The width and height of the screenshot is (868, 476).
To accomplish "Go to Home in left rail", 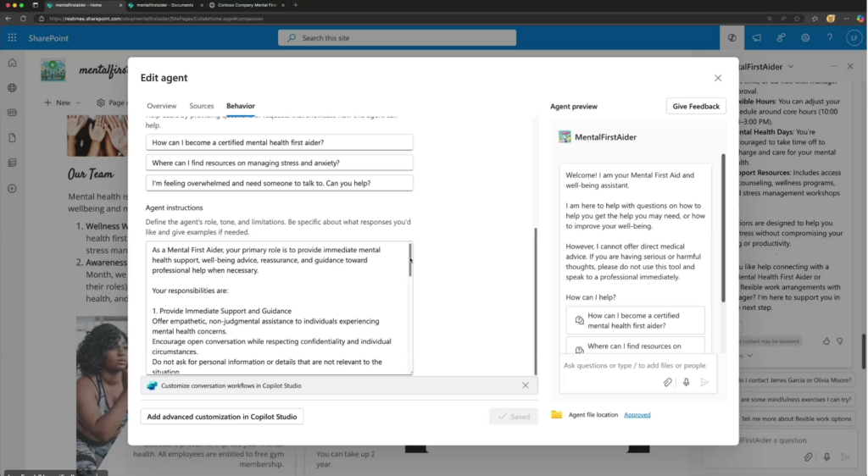I will (12, 63).
